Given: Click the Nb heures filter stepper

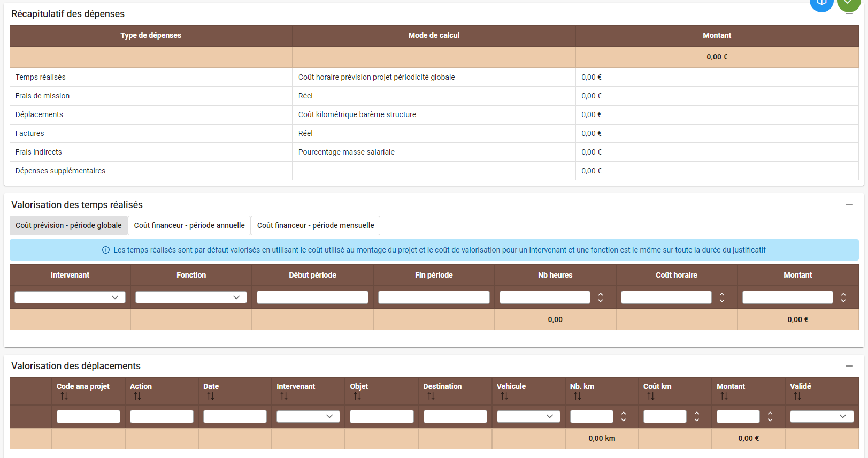Looking at the screenshot, I should click(x=601, y=297).
